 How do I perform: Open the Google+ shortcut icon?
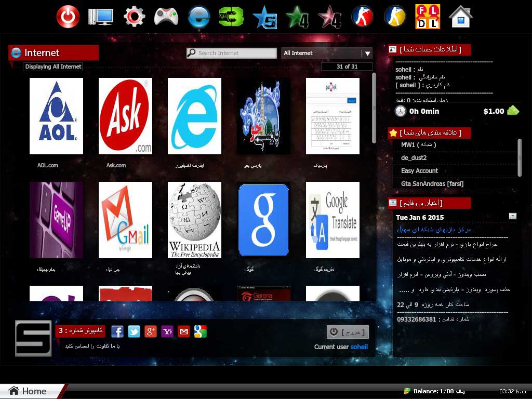click(151, 331)
